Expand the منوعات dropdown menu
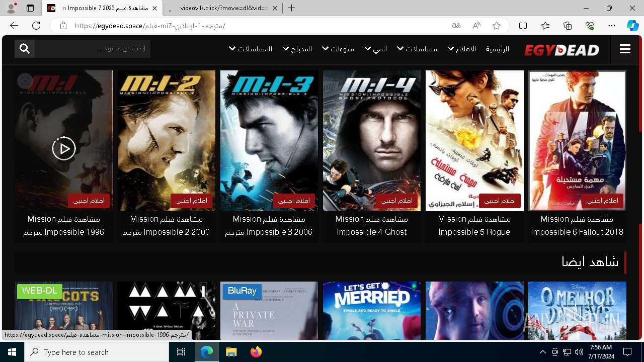This screenshot has height=362, width=644. pos(338,49)
